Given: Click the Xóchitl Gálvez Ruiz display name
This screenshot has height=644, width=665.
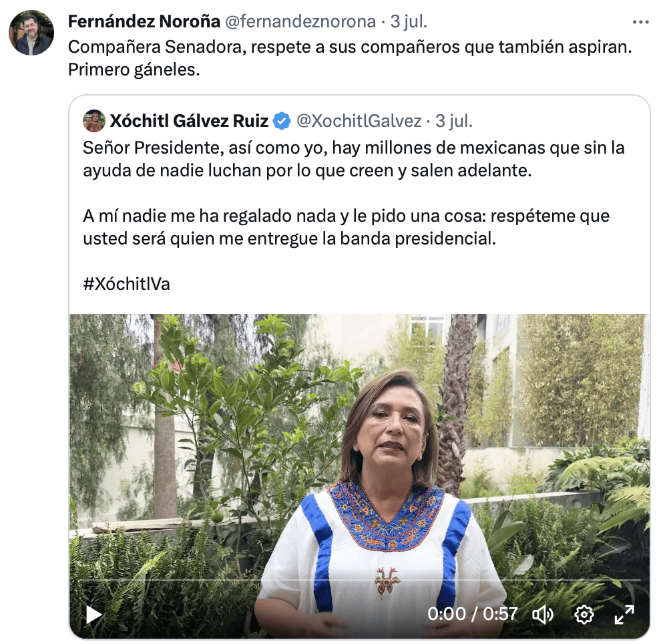Looking at the screenshot, I should pyautogui.click(x=189, y=121).
